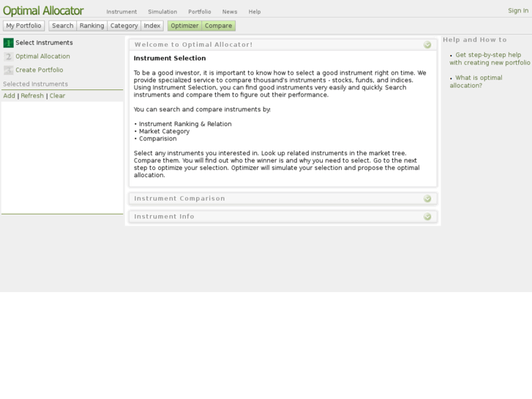The height and width of the screenshot is (399, 532).
Task: Click the Refresh link
Action: (x=32, y=96)
